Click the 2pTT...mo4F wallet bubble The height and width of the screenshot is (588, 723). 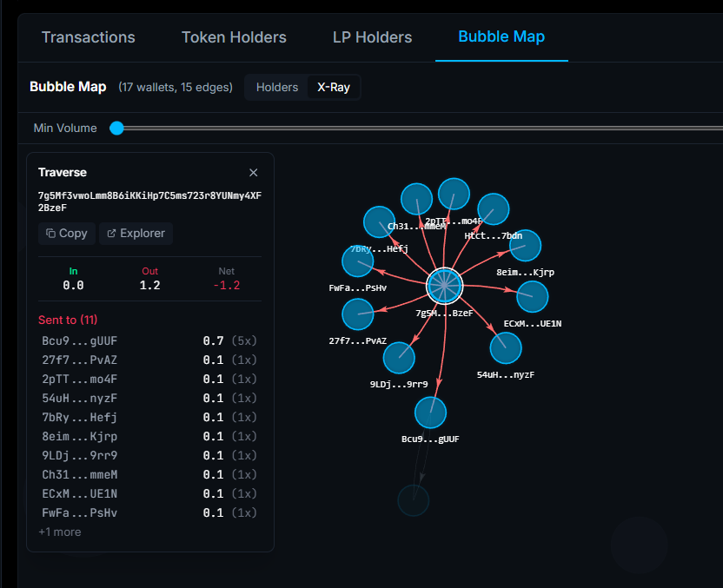[454, 194]
